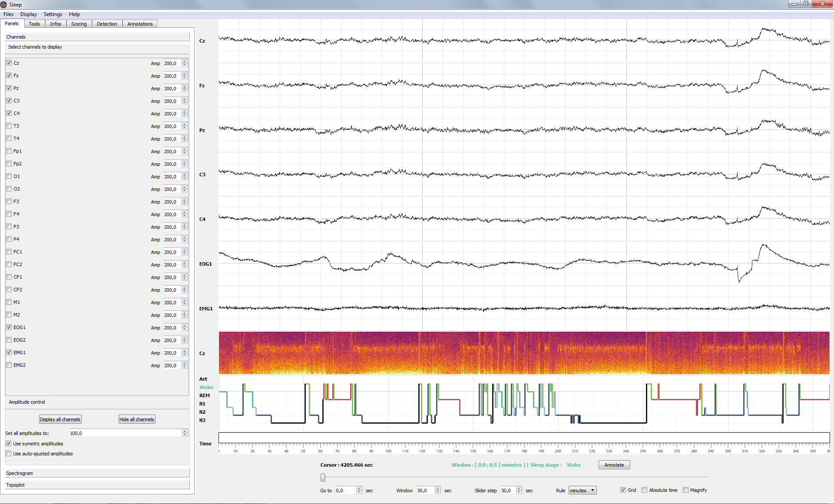Click the F3 amplitude value field
Image resolution: width=834 pixels, height=504 pixels.
tap(172, 202)
